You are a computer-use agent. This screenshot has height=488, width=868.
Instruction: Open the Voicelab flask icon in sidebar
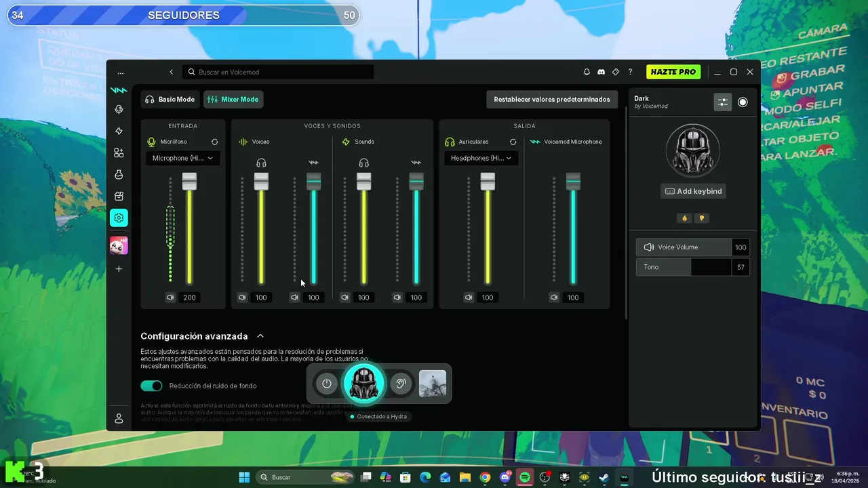119,175
